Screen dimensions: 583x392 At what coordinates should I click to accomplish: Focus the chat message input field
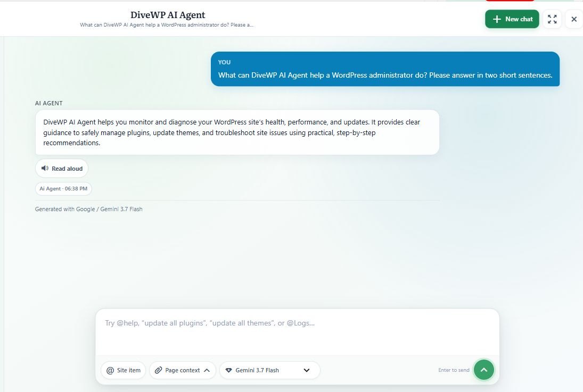297,331
